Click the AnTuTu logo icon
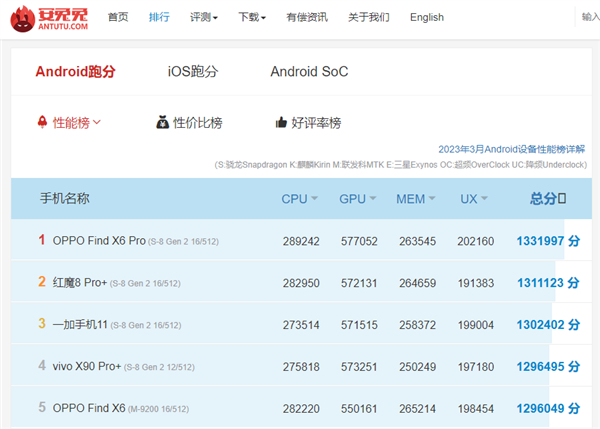This screenshot has width=600, height=429. click(23, 19)
